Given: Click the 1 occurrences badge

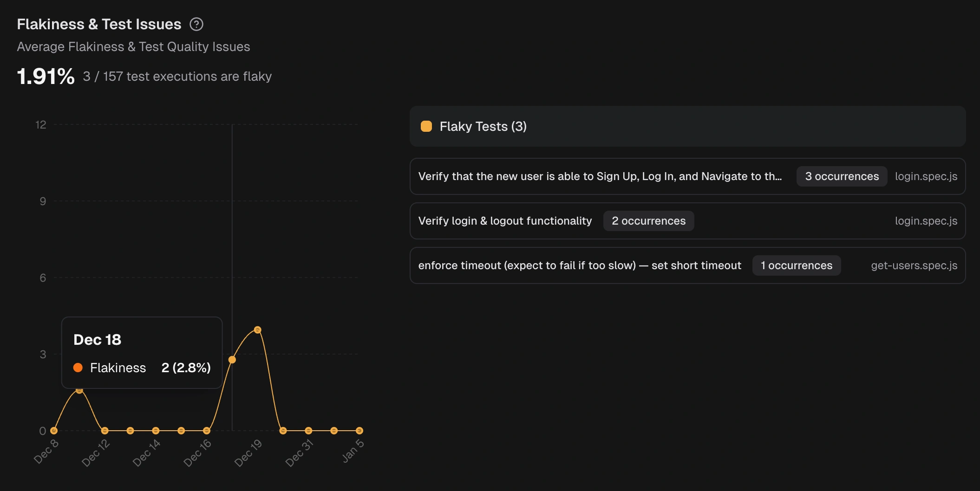Looking at the screenshot, I should 796,265.
